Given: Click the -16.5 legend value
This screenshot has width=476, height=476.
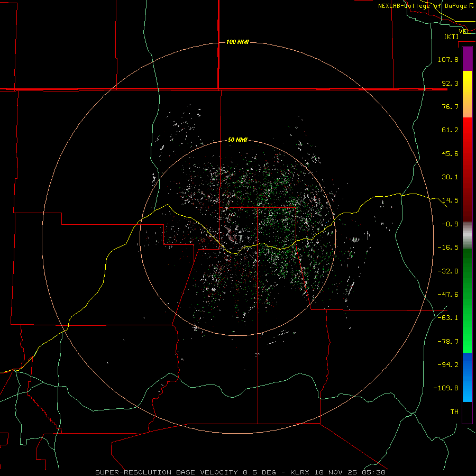Looking at the screenshot, I should (x=448, y=248).
